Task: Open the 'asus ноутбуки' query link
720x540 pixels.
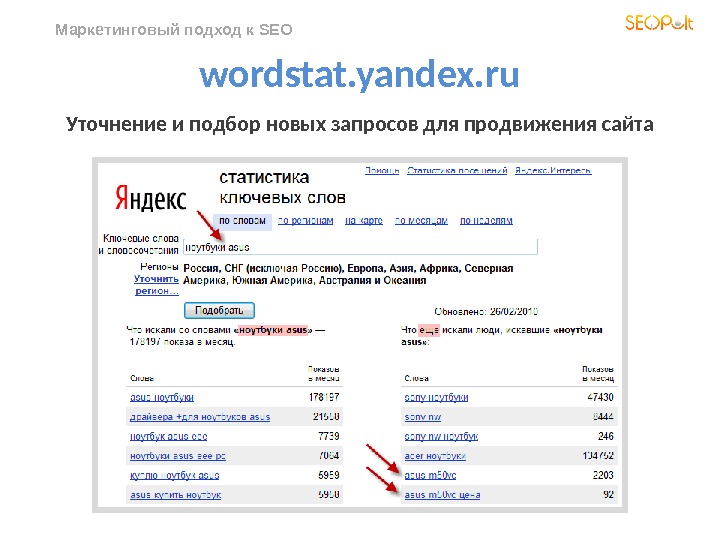Action: pyautogui.click(x=162, y=398)
